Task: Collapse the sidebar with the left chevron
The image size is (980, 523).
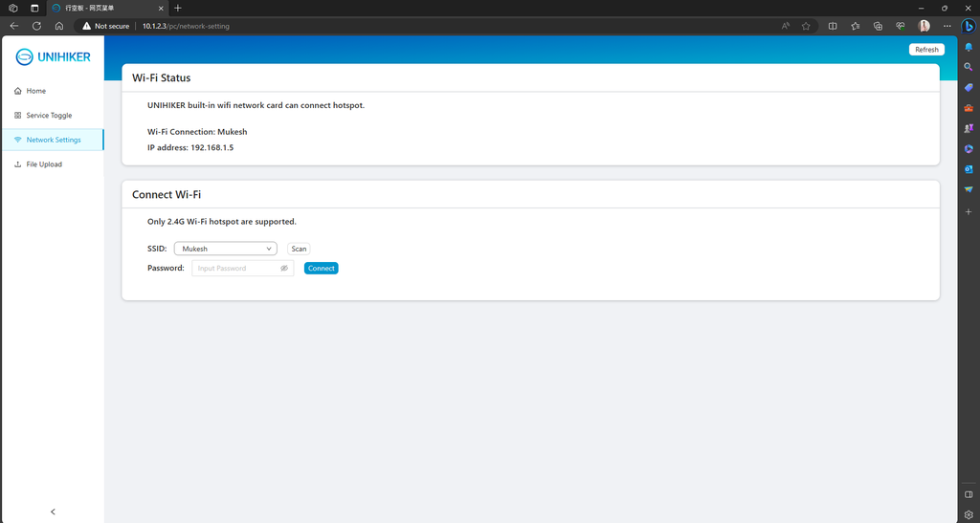Action: [53, 512]
